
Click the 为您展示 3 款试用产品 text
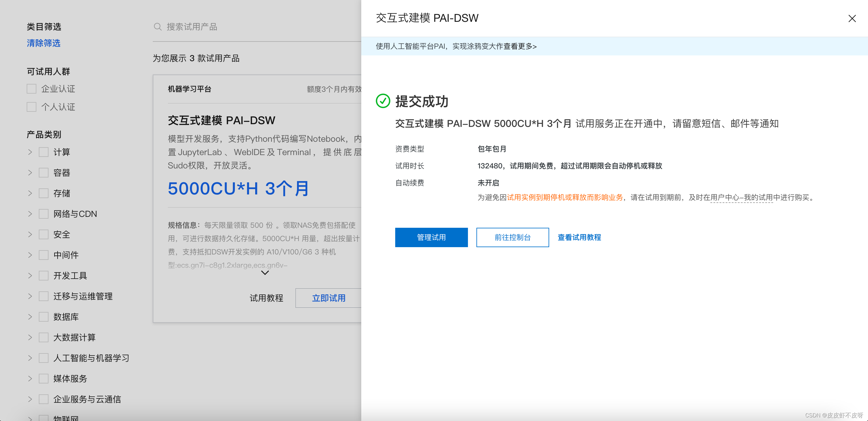coord(196,58)
